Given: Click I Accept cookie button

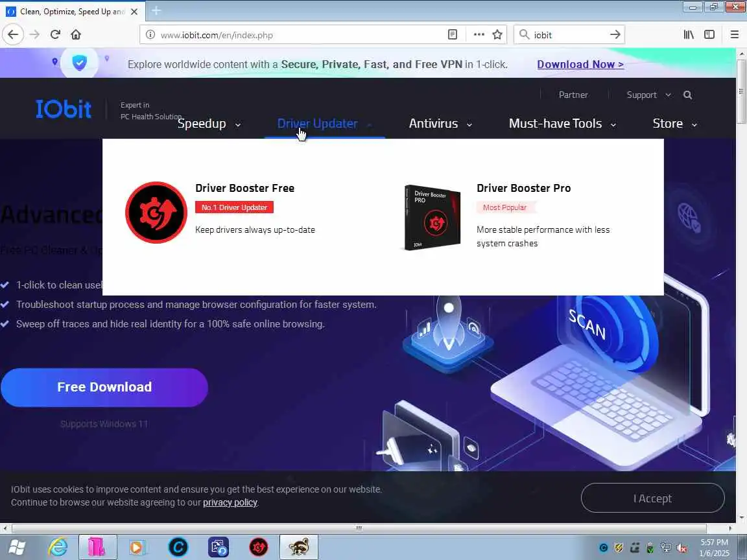Looking at the screenshot, I should [x=653, y=498].
